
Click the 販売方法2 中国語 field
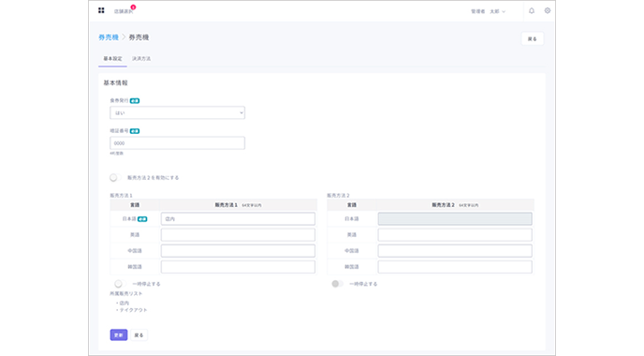click(455, 251)
